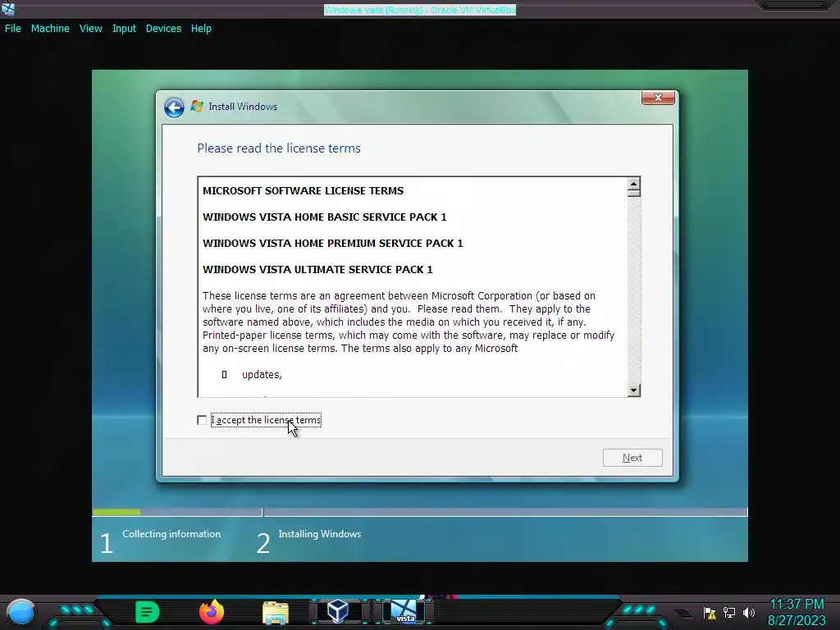Switch to VirtualBox Manager taskbar icon
Screen dimensions: 840x630
click(338, 611)
